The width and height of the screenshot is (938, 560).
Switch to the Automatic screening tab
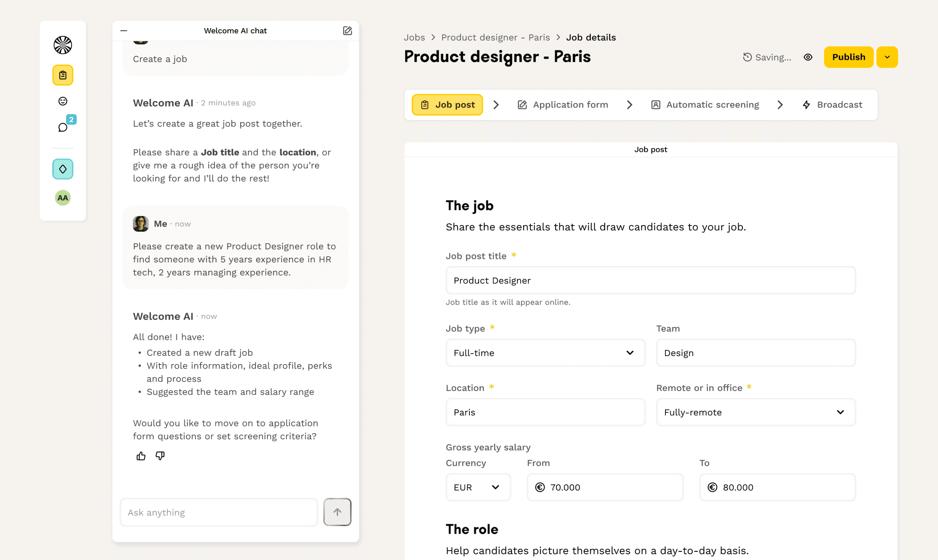pos(705,105)
